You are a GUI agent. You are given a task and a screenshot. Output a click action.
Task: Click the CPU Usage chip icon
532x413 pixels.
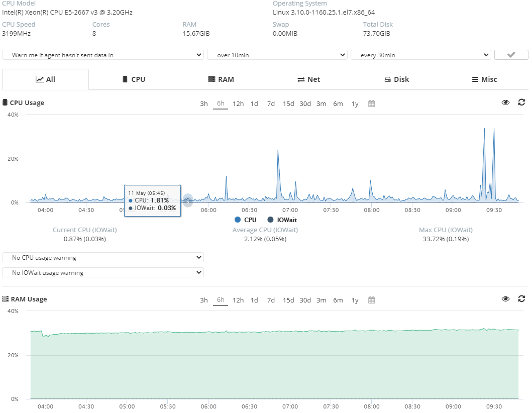pyautogui.click(x=5, y=103)
